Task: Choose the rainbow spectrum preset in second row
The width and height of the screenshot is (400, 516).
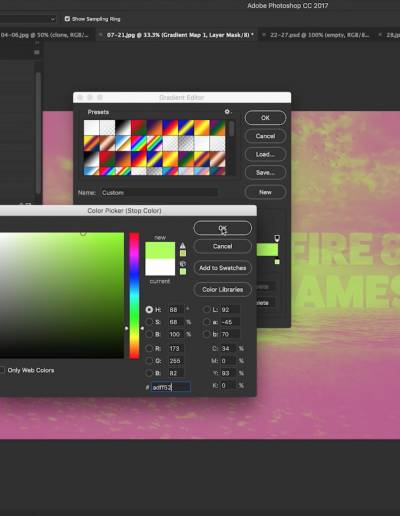Action: click(x=139, y=143)
